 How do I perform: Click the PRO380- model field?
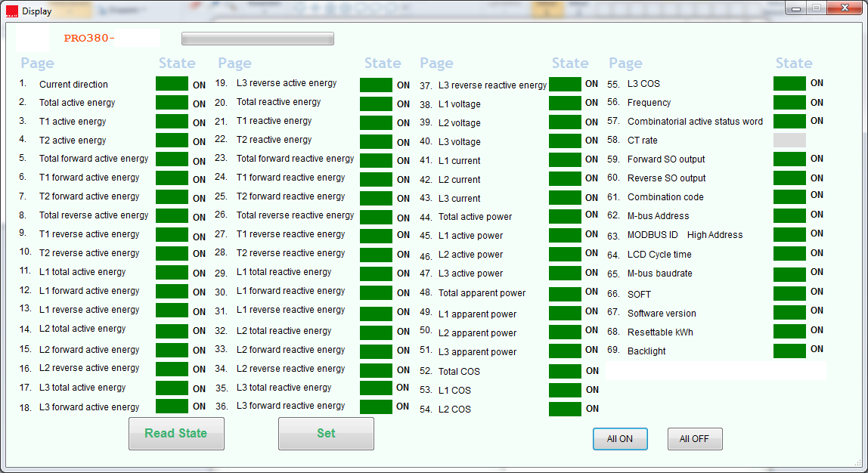[x=88, y=39]
